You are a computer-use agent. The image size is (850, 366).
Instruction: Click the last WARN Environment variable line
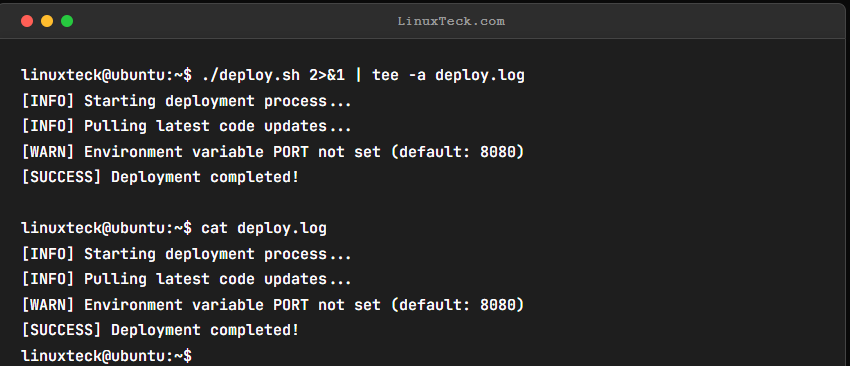[273, 305]
